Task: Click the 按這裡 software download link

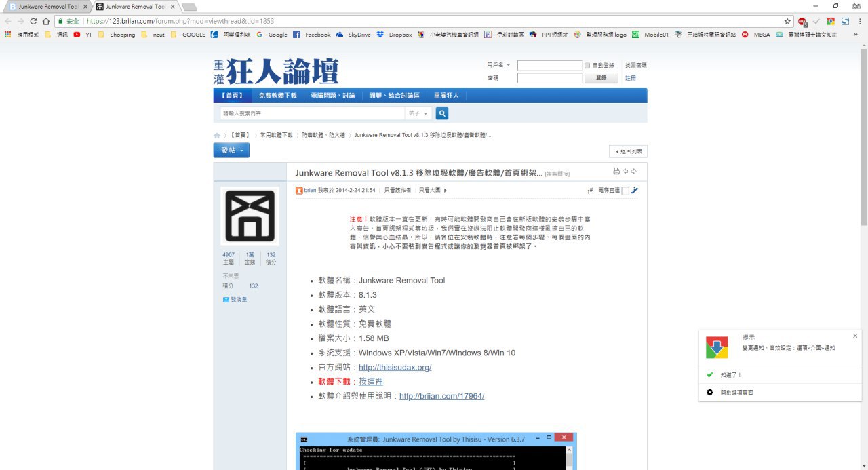Action: 371,382
